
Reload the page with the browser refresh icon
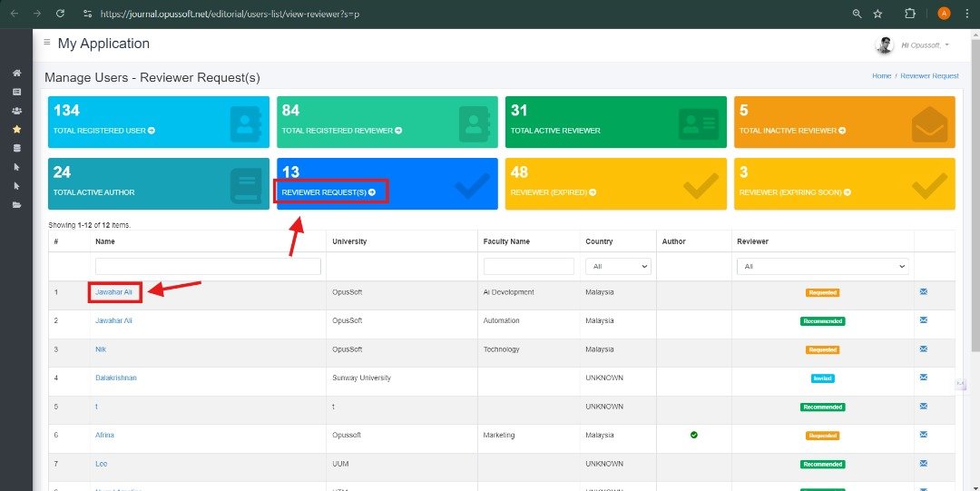tap(60, 13)
